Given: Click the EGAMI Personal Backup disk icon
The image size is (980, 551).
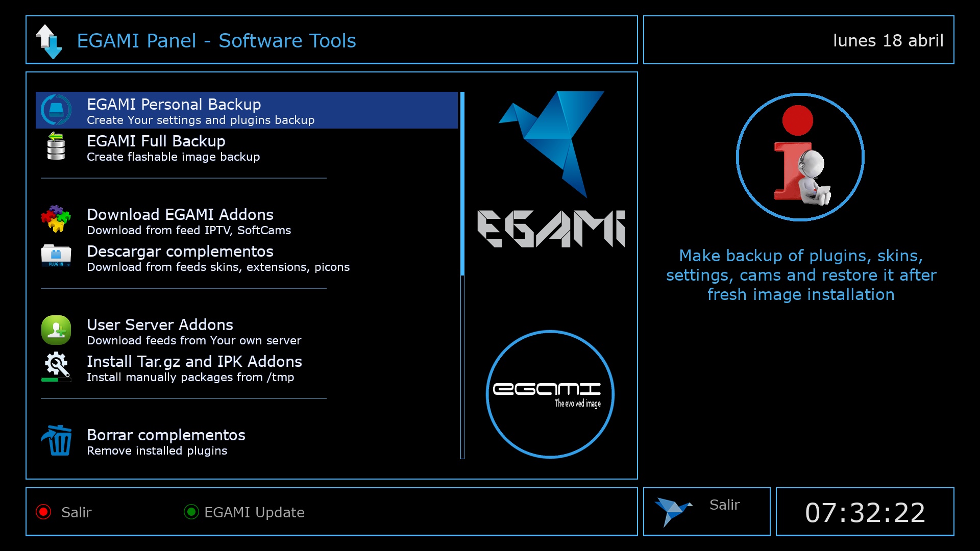Looking at the screenshot, I should pyautogui.click(x=56, y=110).
